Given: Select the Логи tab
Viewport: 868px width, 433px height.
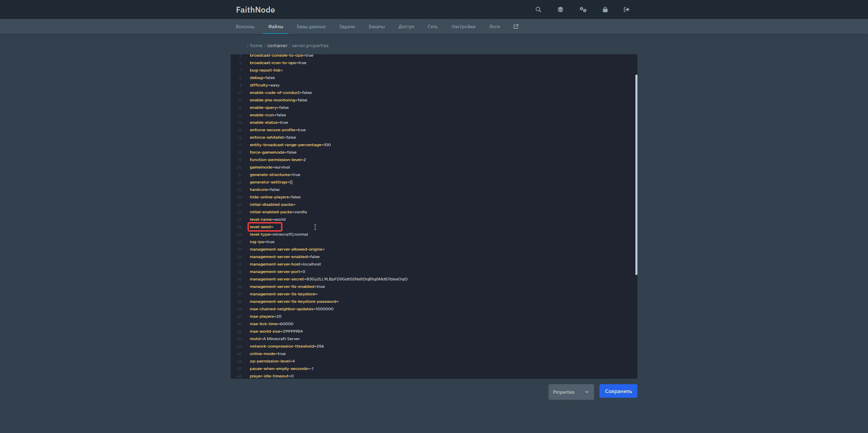Looking at the screenshot, I should [494, 26].
